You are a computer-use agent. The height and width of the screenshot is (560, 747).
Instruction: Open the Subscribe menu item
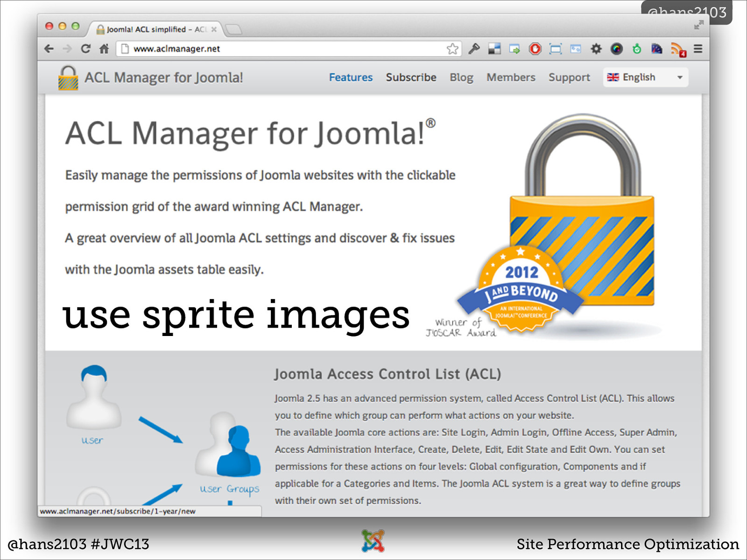[x=411, y=77]
